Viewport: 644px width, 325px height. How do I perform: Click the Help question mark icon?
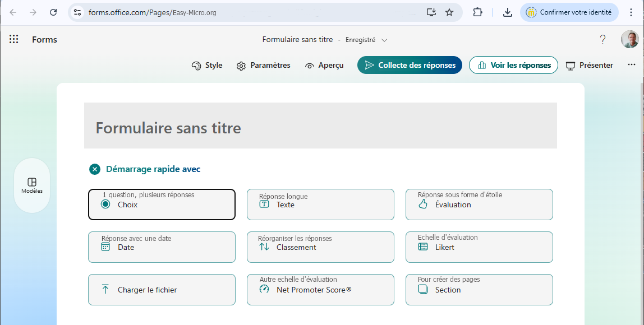click(602, 39)
